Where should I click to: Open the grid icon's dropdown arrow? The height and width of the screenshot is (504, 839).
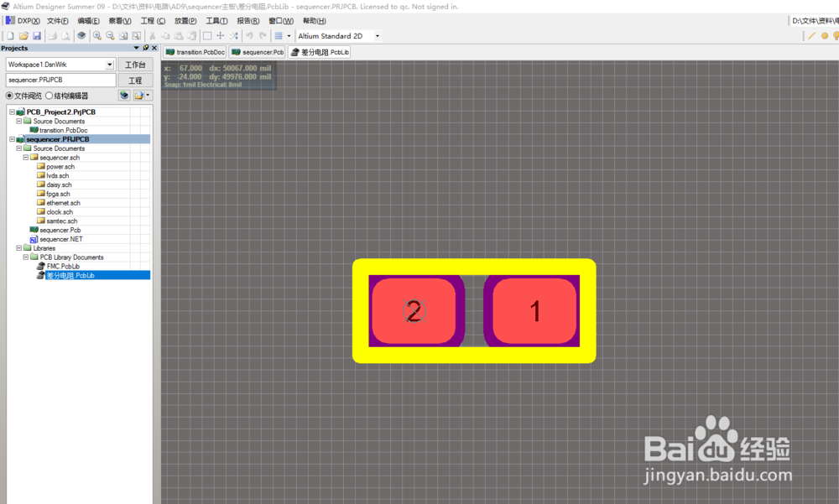[289, 36]
